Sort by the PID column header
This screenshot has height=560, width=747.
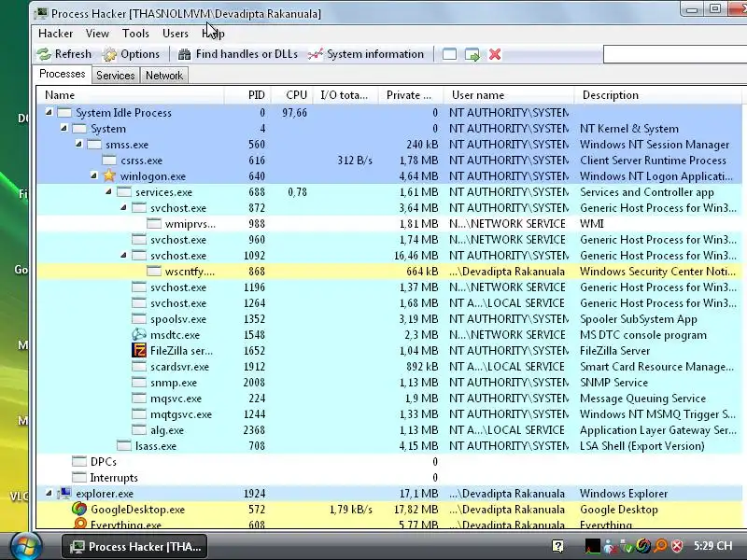click(x=247, y=95)
